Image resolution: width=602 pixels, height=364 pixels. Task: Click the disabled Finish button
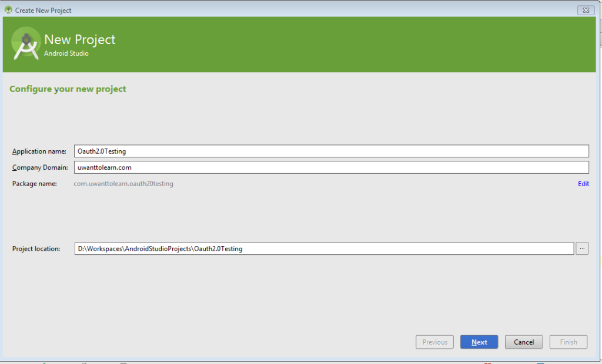pos(568,342)
